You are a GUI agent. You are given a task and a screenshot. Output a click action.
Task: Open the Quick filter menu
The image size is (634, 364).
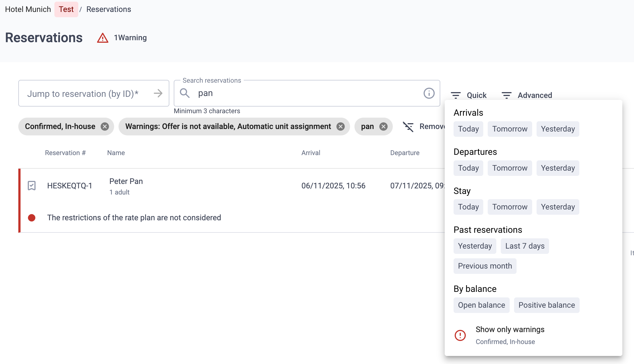click(469, 95)
